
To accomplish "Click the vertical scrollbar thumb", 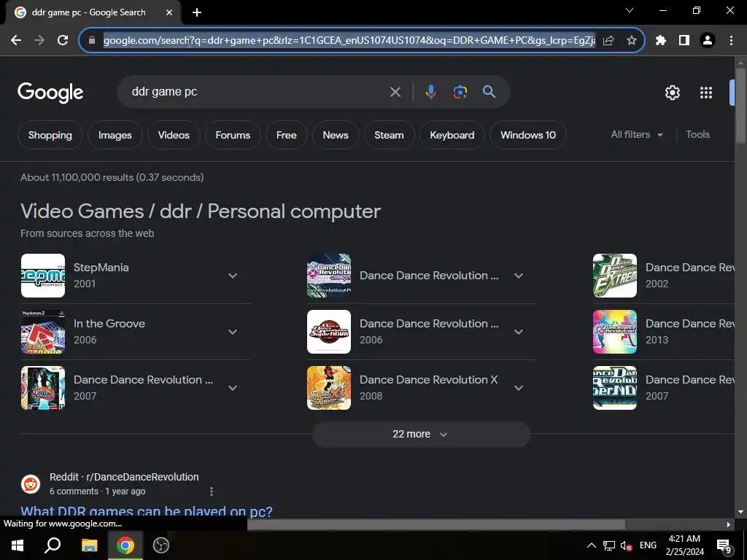I will pyautogui.click(x=740, y=105).
